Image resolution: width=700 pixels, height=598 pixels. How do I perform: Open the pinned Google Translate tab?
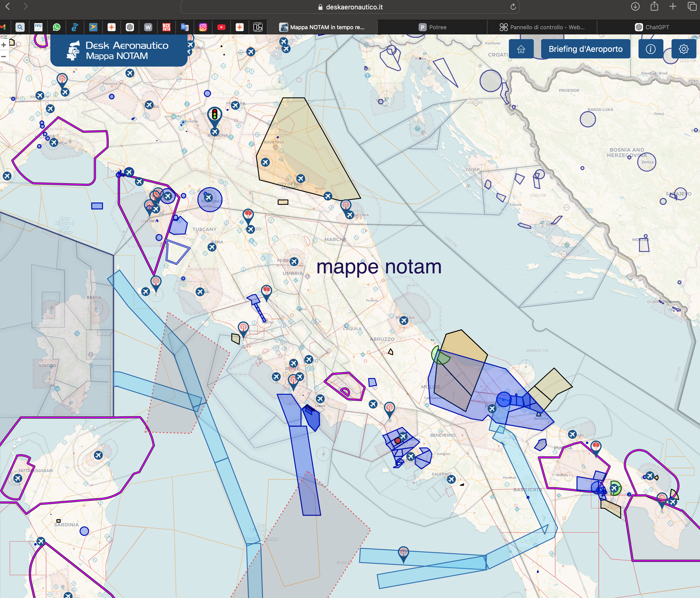(x=185, y=27)
